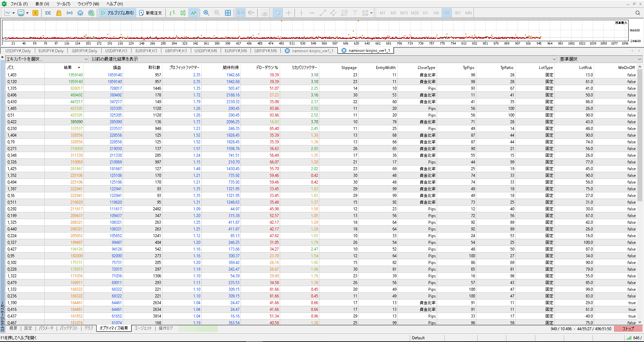
Task: Open the Market shopping bag icon
Action: [59, 13]
